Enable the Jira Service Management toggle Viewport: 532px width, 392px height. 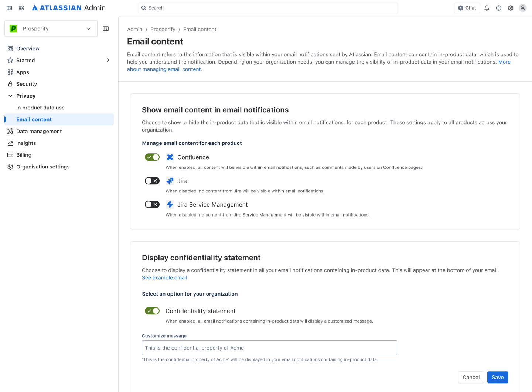152,204
